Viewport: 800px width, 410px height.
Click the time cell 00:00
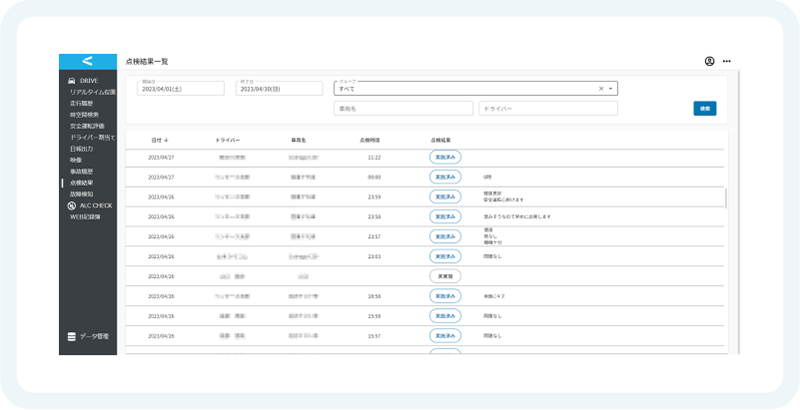[374, 177]
